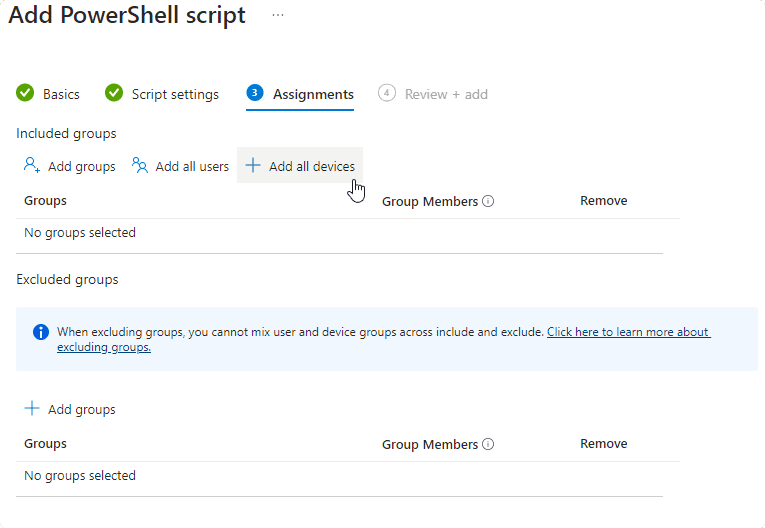The width and height of the screenshot is (765, 528).
Task: Click the Remove column header in Excluded groups
Action: (603, 444)
